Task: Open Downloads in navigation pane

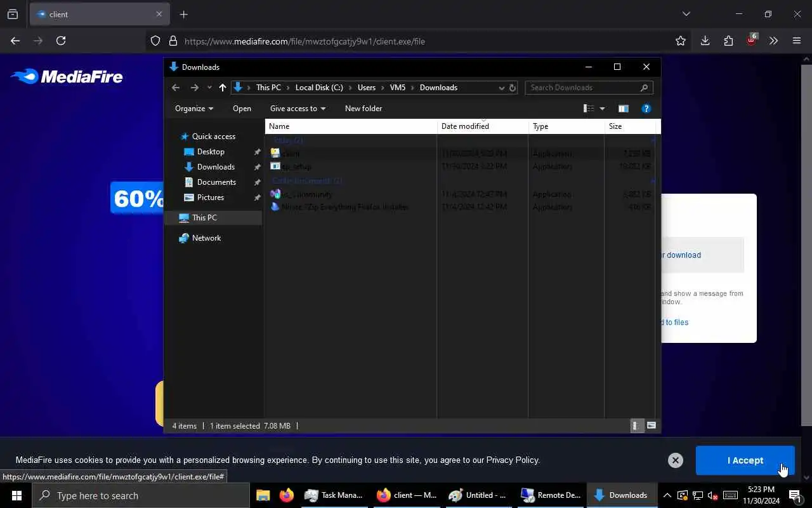Action: (216, 167)
